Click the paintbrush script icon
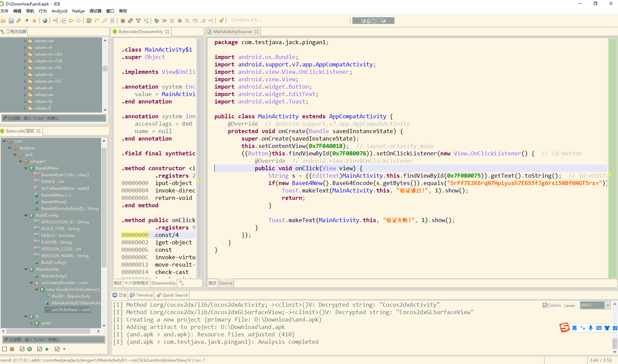Image resolution: width=618 pixels, height=364 pixels. [x=221, y=21]
